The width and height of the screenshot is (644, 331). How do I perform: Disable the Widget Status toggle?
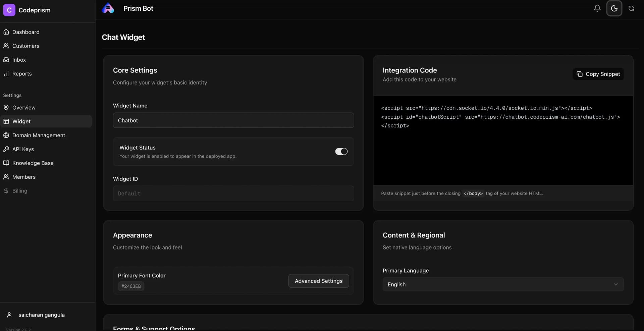point(341,152)
